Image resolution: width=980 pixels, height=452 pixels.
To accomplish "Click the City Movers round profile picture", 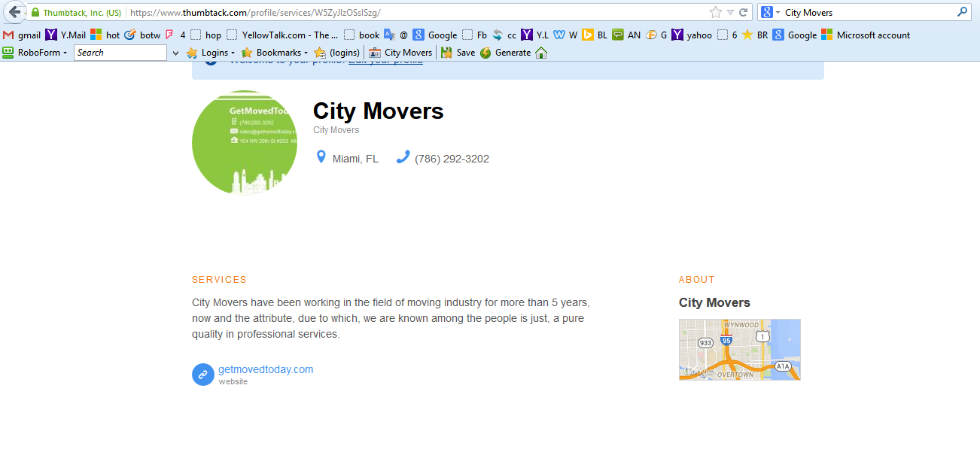I will [245, 143].
